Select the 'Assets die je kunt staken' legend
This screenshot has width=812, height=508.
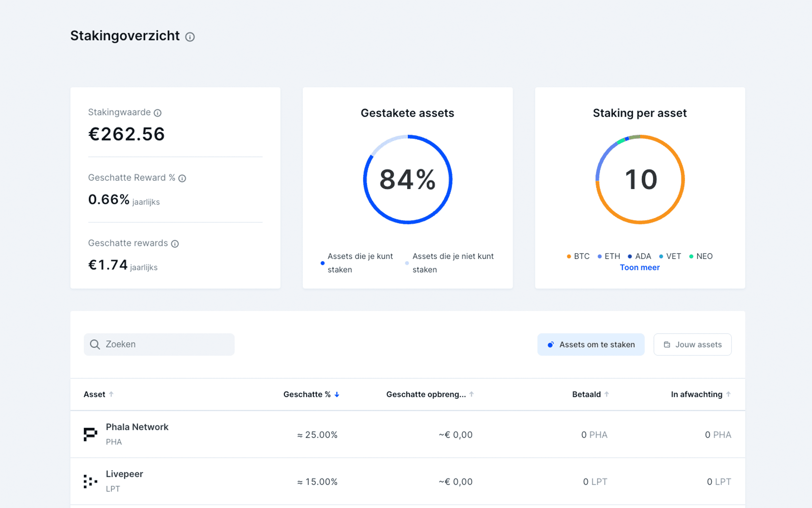point(357,263)
